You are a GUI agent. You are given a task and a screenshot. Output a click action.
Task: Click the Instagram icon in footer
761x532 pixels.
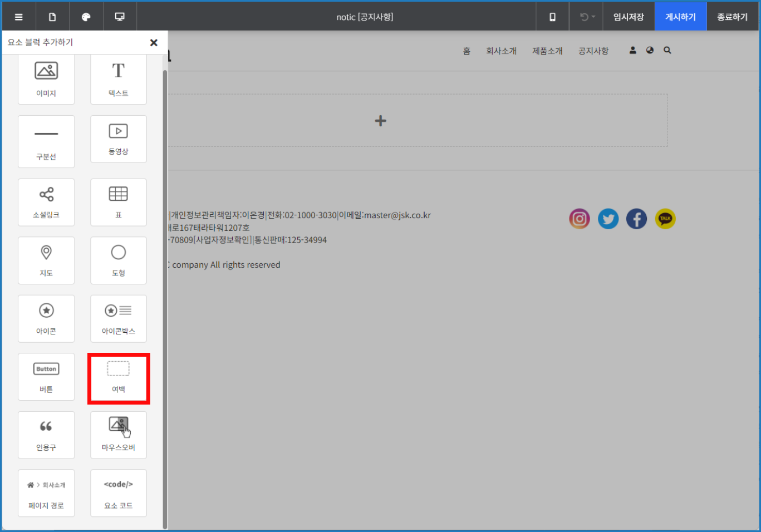[579, 219]
